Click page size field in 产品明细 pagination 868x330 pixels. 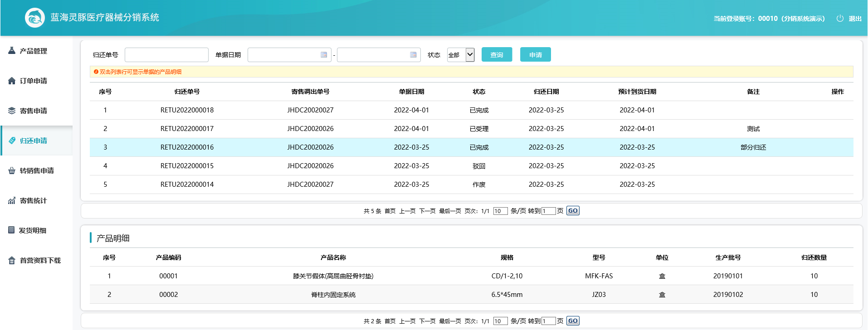pos(500,321)
